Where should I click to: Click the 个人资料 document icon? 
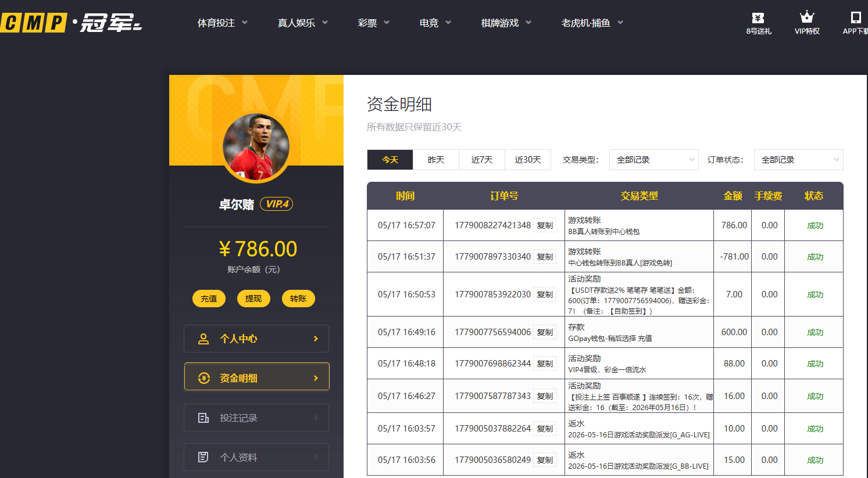(203, 457)
